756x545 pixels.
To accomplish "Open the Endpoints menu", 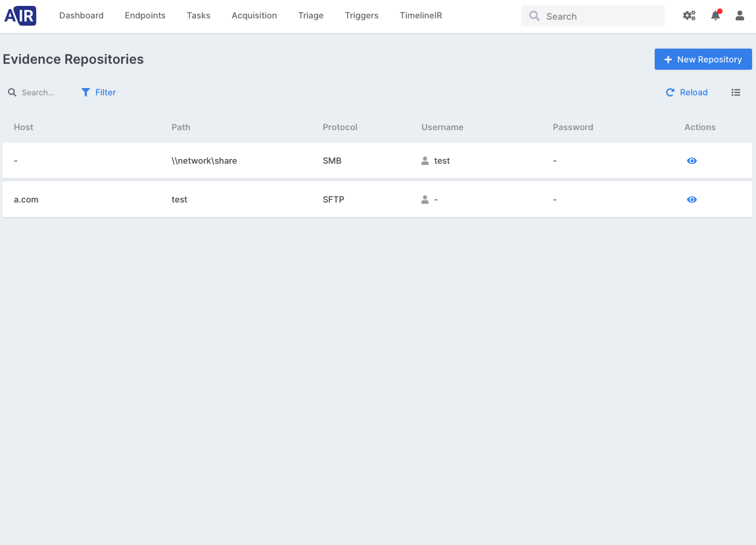I will (145, 16).
